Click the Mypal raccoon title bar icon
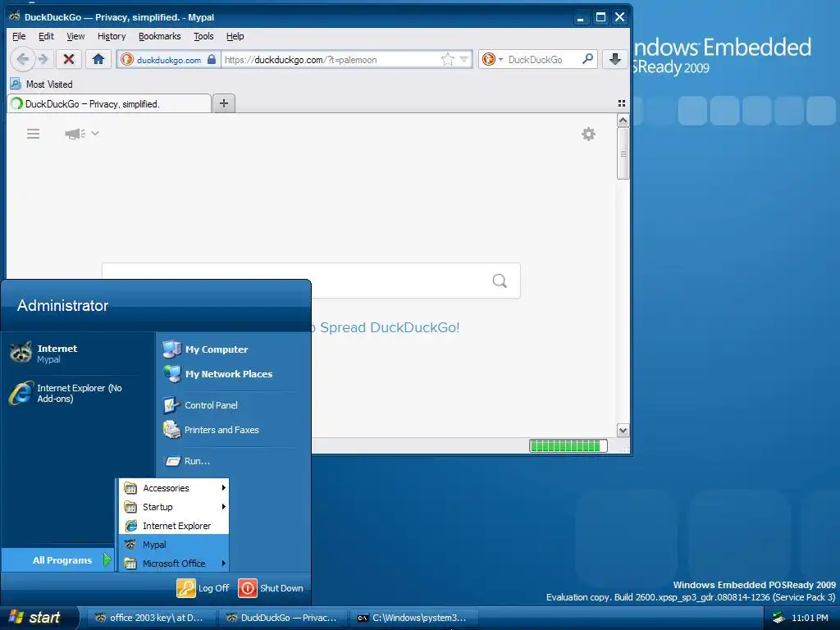Screen dimensions: 840x630 point(15,16)
